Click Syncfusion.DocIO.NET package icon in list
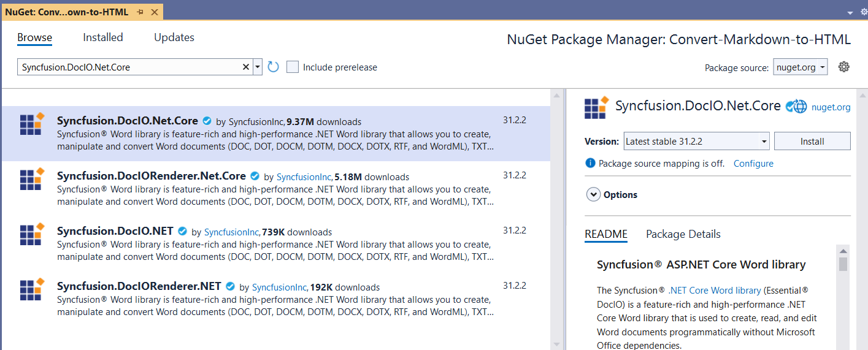The width and height of the screenshot is (868, 350). pyautogui.click(x=32, y=234)
